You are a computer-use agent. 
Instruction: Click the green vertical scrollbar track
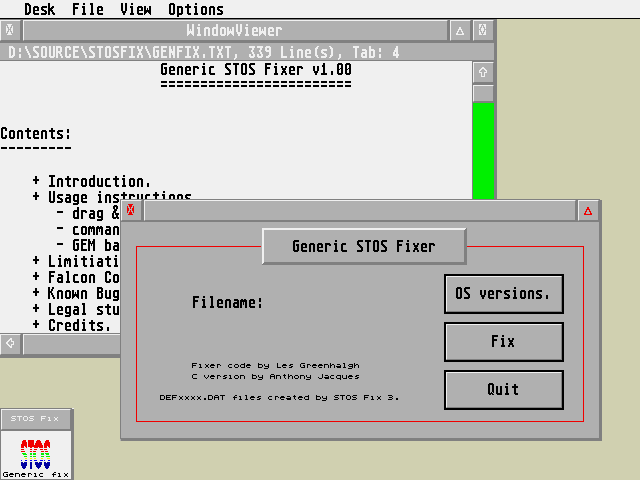[483, 150]
